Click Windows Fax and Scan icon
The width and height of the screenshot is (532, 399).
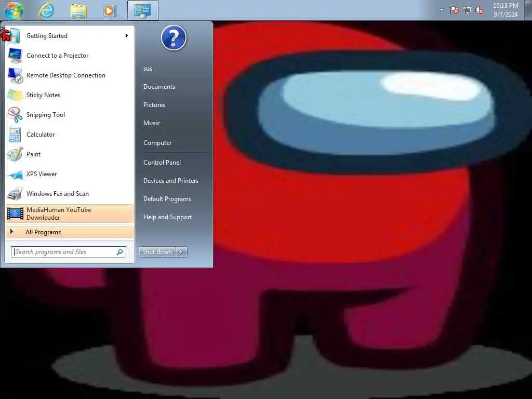pyautogui.click(x=15, y=194)
